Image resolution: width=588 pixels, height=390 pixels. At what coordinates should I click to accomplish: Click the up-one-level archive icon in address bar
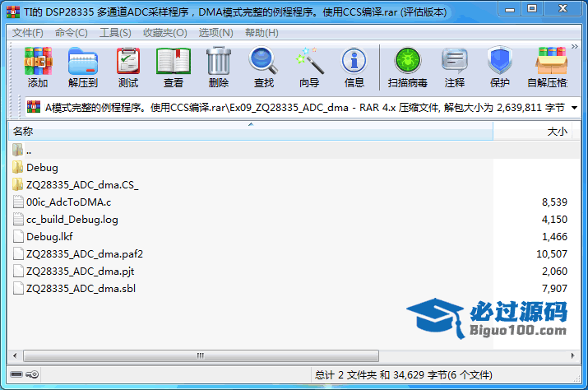(x=34, y=107)
